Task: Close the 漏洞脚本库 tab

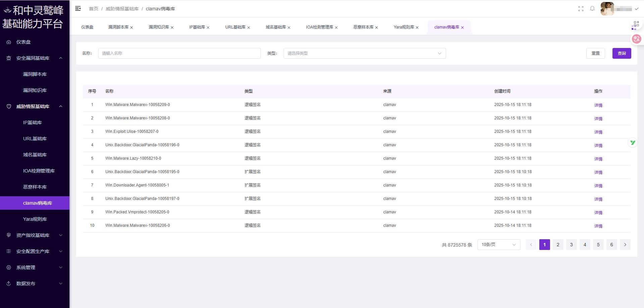Action: [132, 28]
